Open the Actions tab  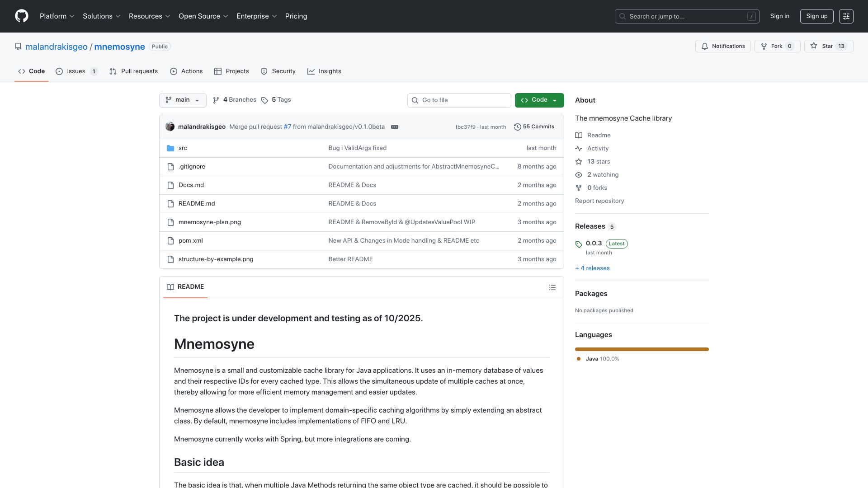coord(186,71)
